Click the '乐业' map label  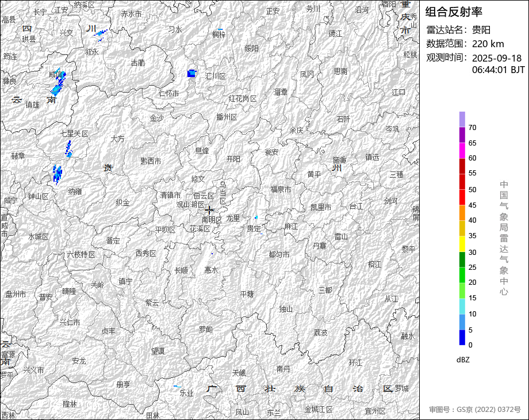[186, 393]
